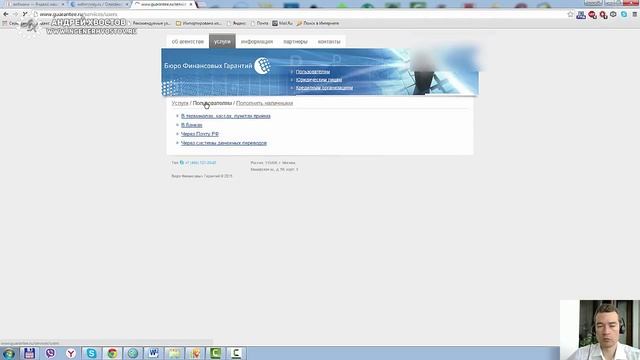640x360 pixels.
Task: Open the dark green Camtasia icon in the taskbar
Action: (x=215, y=353)
